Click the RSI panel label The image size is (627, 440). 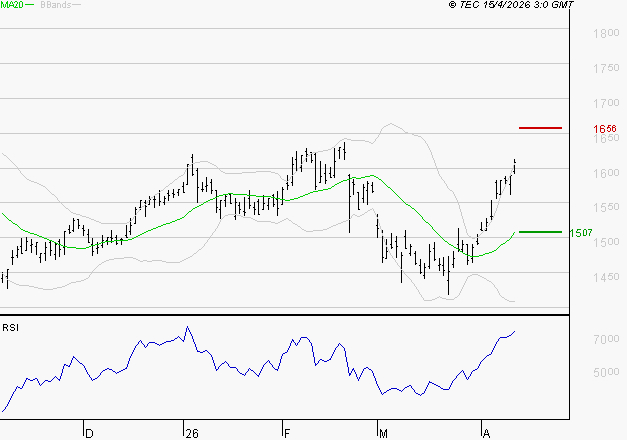click(x=10, y=328)
